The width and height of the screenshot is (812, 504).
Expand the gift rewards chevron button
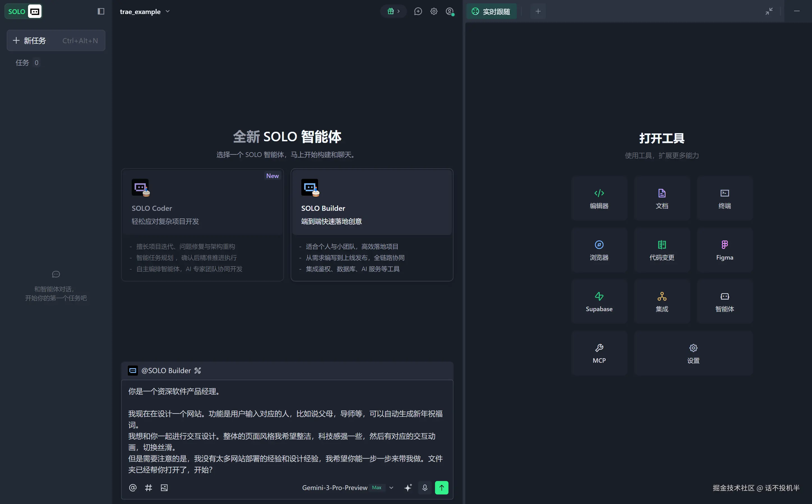pyautogui.click(x=394, y=11)
